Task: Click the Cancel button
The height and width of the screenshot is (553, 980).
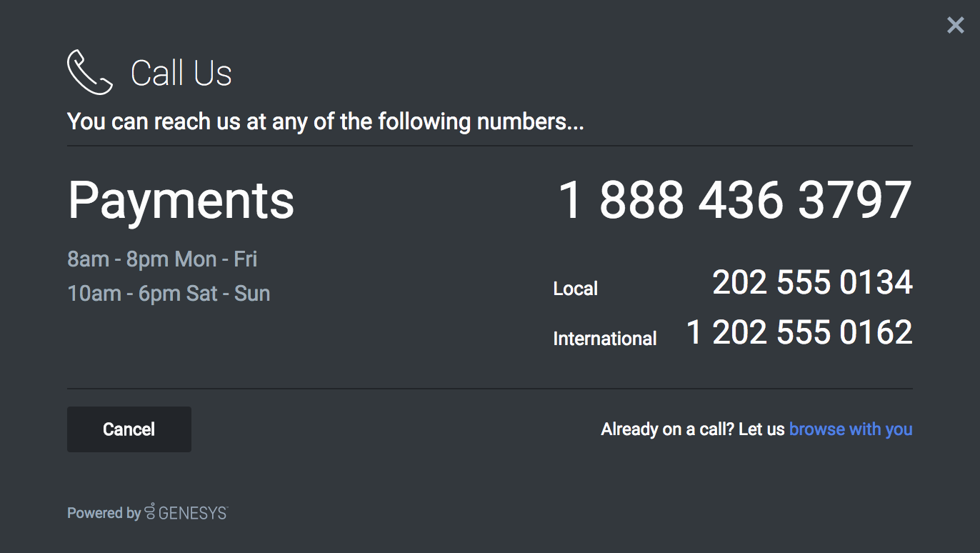Action: point(129,429)
